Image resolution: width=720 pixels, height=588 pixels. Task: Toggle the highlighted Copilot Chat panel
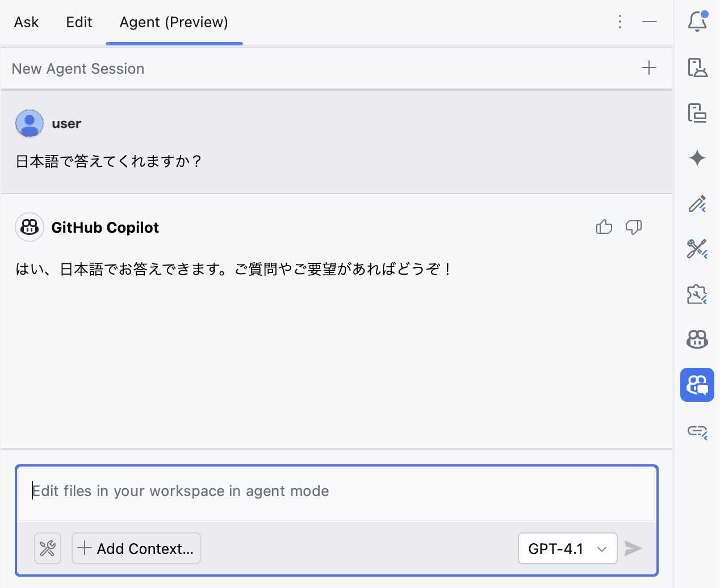697,385
